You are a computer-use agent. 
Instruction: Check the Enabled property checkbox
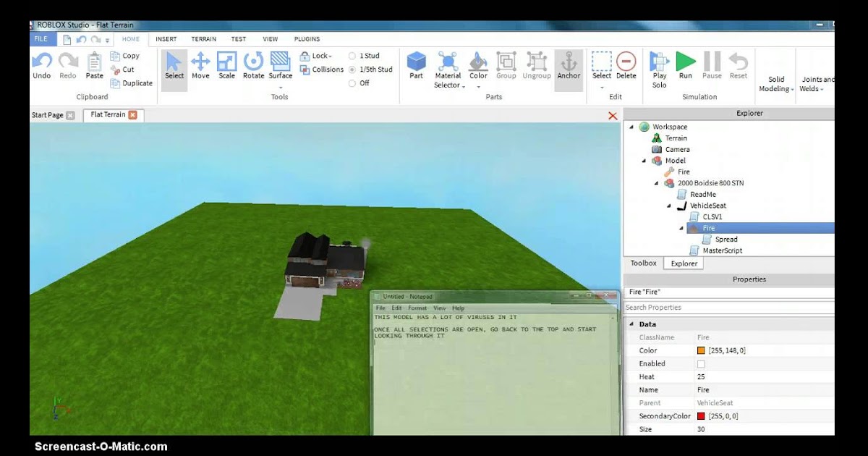click(700, 364)
